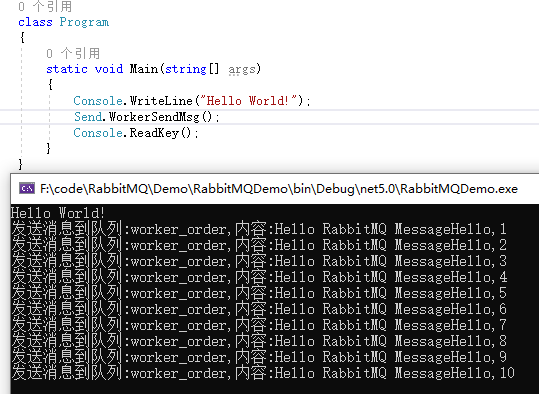Viewport: 539px width, 394px height.
Task: Click console line ending with MessageHello,3
Action: pos(258,261)
